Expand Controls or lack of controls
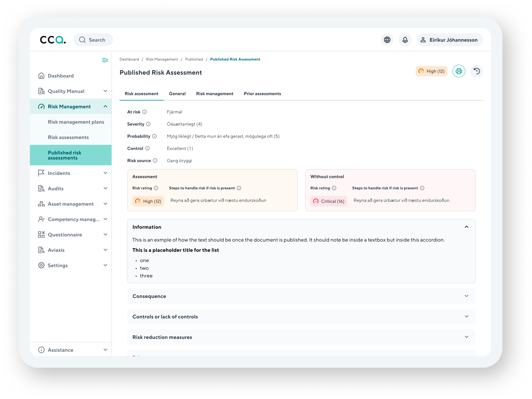Image resolution: width=532 pixels, height=399 pixels. point(466,317)
